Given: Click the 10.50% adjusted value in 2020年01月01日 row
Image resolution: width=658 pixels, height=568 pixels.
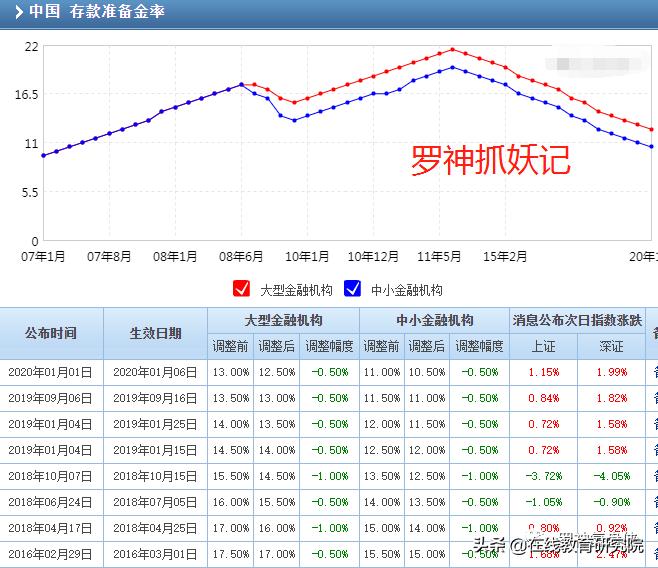Looking at the screenshot, I should [x=427, y=372].
